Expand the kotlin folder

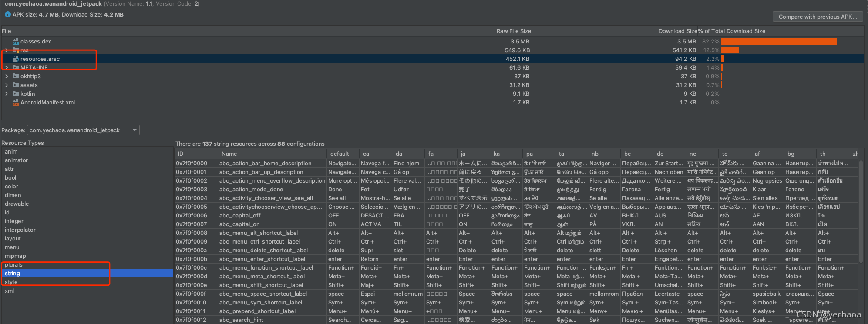[x=7, y=94]
